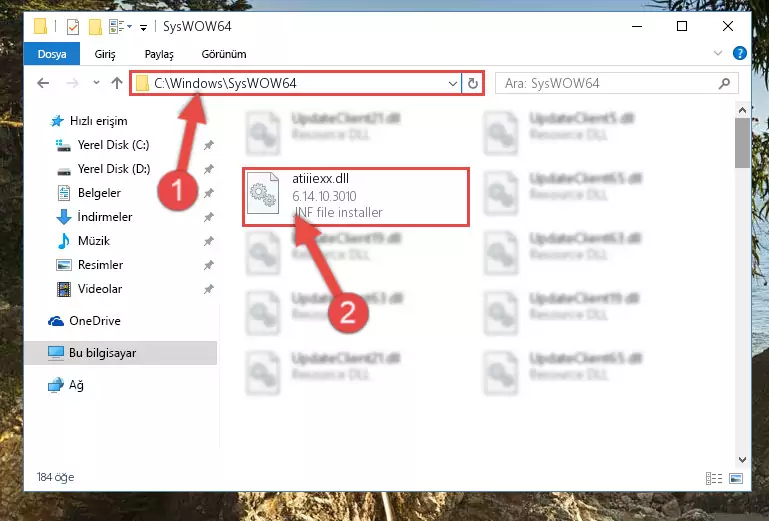Click the scrollbar down arrow
769x521 pixels.
[742, 460]
